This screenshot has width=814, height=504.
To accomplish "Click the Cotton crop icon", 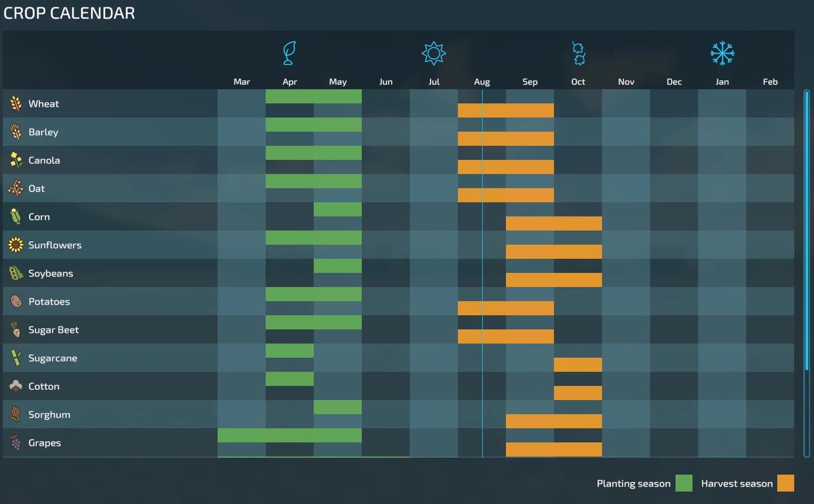I will (16, 386).
